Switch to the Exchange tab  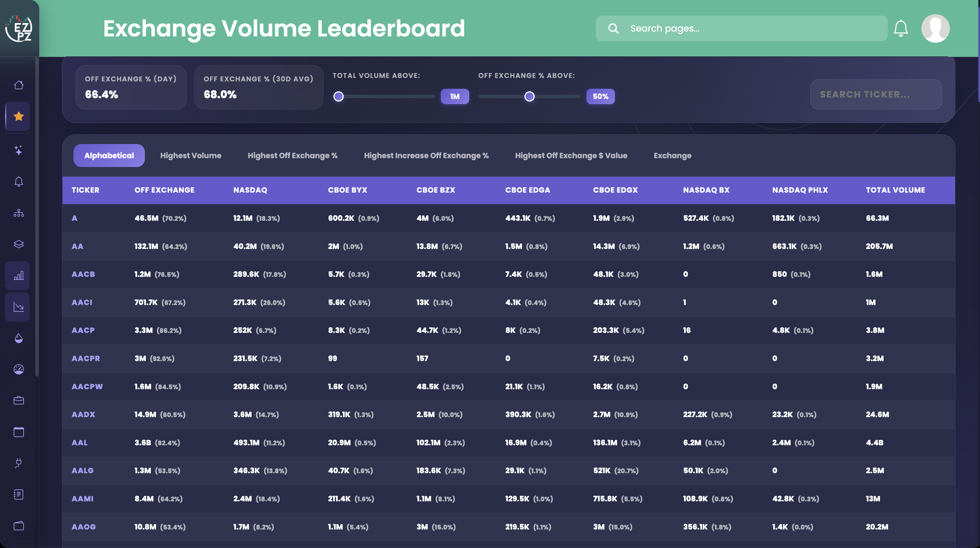[x=672, y=156]
